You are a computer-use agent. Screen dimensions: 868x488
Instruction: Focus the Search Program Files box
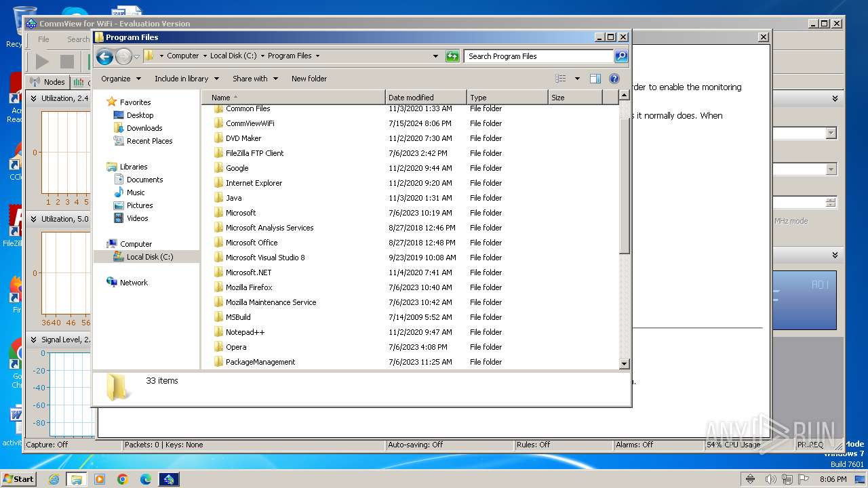[x=539, y=56]
